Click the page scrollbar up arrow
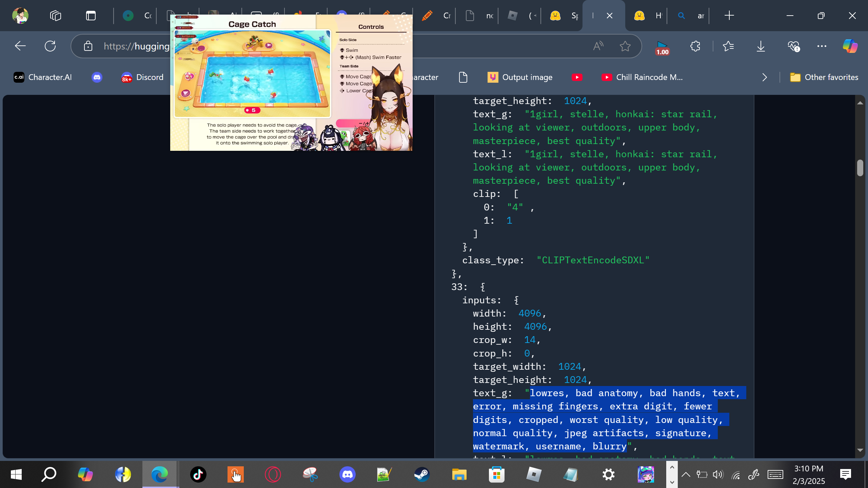868x488 pixels. 860,103
